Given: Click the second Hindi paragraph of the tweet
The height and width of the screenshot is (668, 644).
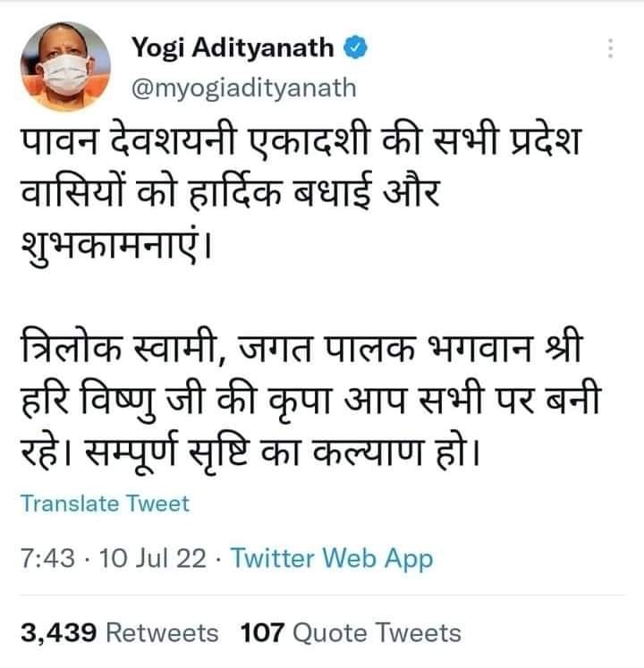Looking at the screenshot, I should (x=311, y=399).
